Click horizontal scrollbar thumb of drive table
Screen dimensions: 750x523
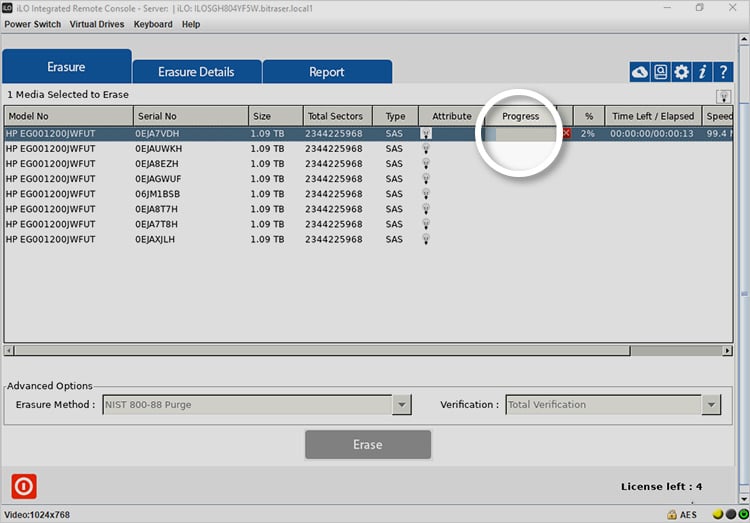[x=322, y=351]
